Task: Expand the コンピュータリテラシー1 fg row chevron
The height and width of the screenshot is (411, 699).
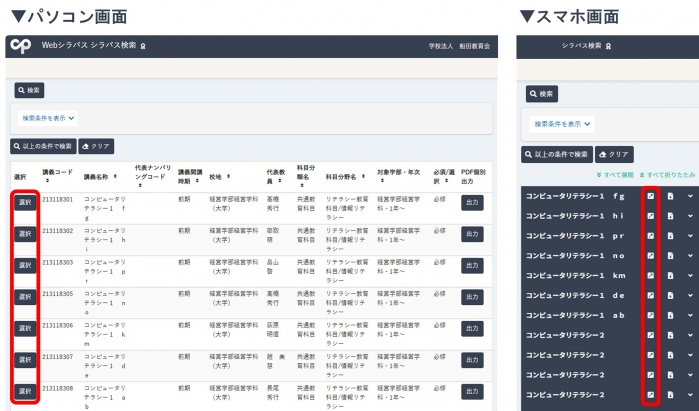Action: tap(689, 196)
